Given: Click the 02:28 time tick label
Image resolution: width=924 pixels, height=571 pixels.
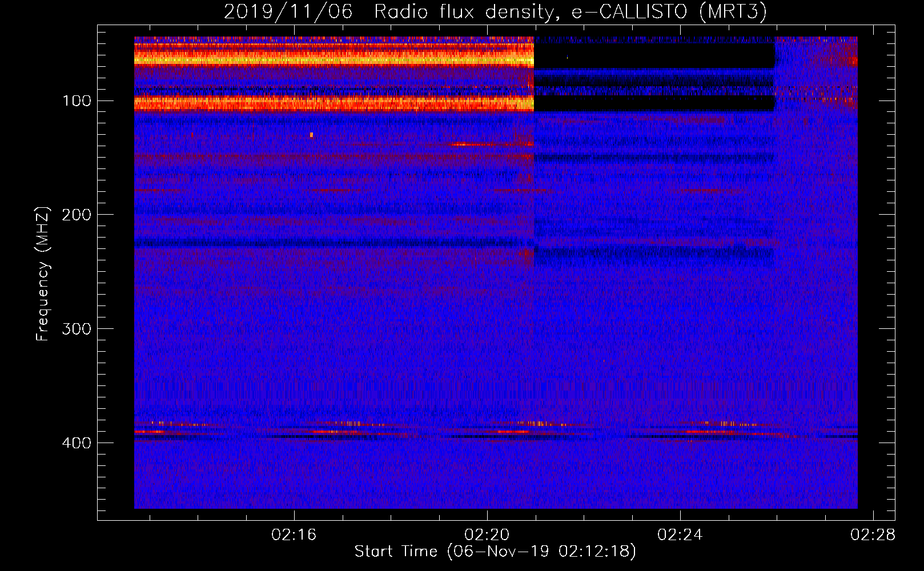Looking at the screenshot, I should point(873,535).
